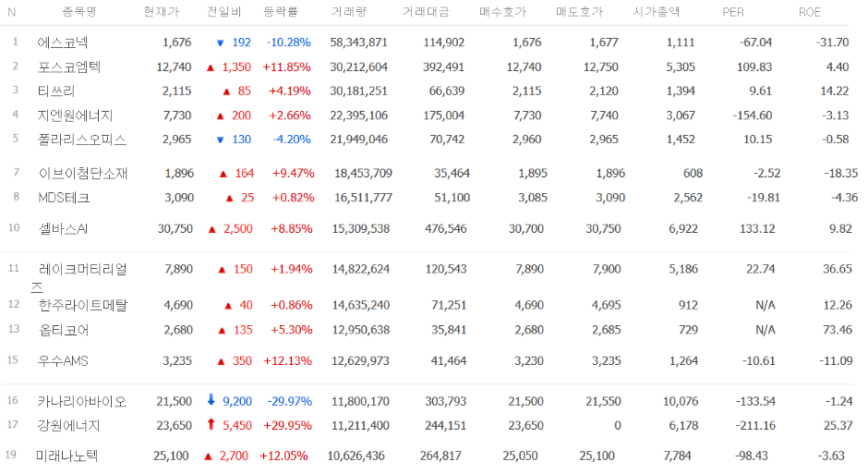Open stock 셀바스AI link
This screenshot has height=474, width=868.
(x=63, y=229)
